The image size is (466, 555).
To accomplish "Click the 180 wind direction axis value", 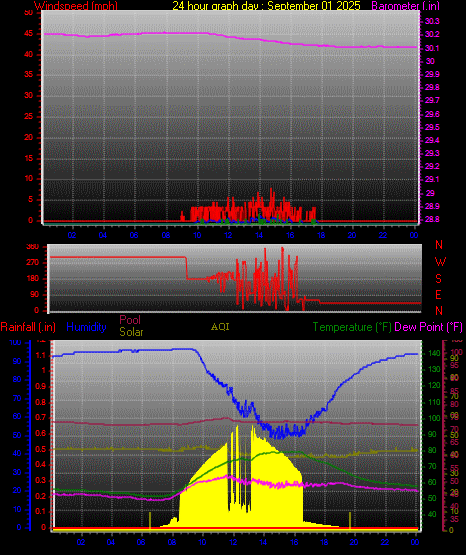I will 33,279.
